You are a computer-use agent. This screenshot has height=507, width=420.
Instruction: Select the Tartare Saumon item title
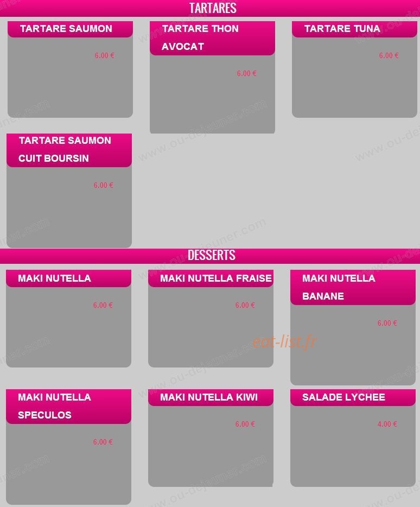pyautogui.click(x=66, y=28)
